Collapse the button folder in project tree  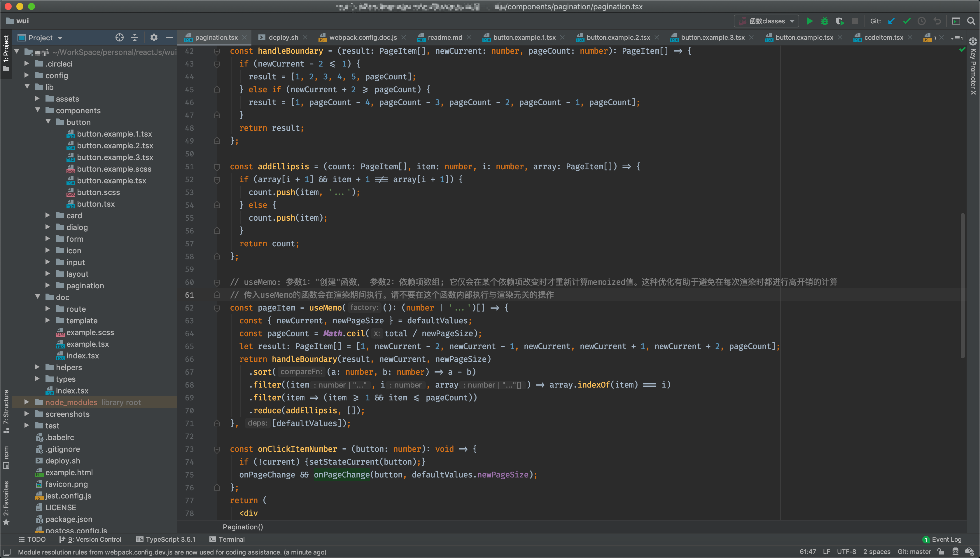(48, 122)
